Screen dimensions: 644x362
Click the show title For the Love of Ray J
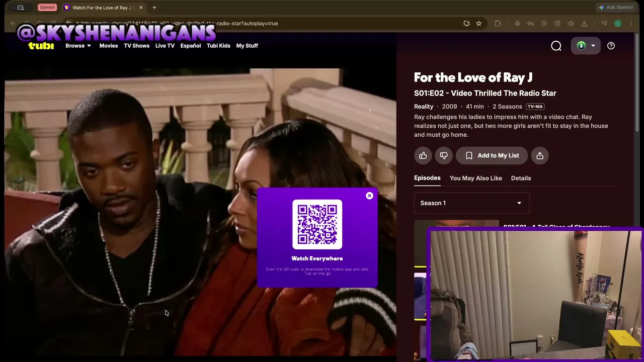pyautogui.click(x=473, y=77)
